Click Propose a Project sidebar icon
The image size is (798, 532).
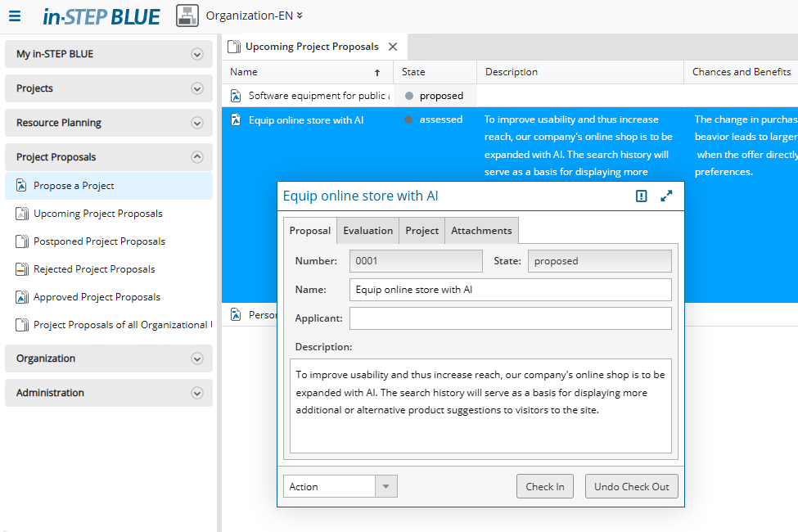pyautogui.click(x=22, y=186)
